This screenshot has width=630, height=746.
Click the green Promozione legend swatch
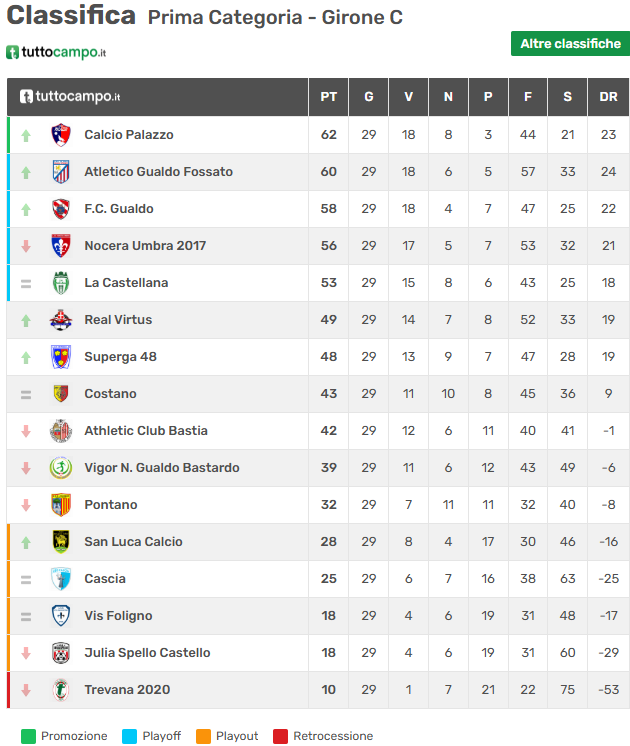(x=28, y=736)
